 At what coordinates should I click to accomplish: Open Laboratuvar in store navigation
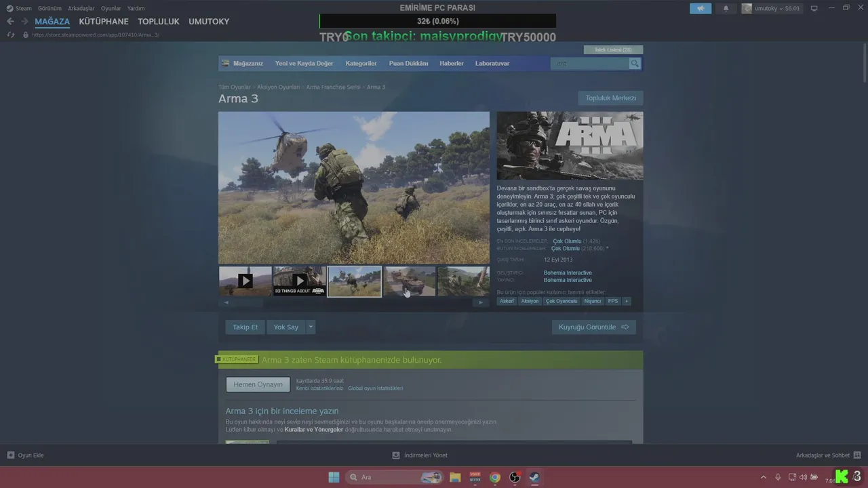pos(492,63)
